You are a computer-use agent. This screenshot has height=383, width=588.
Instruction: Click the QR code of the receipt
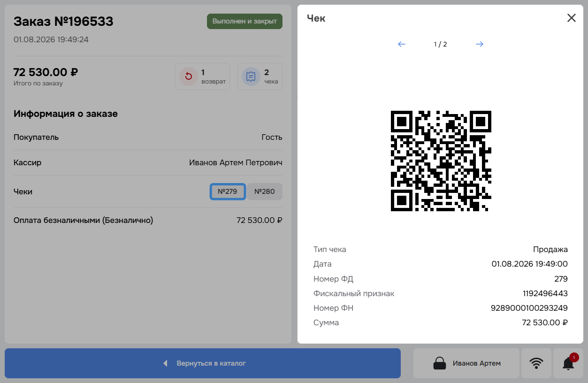click(x=441, y=161)
